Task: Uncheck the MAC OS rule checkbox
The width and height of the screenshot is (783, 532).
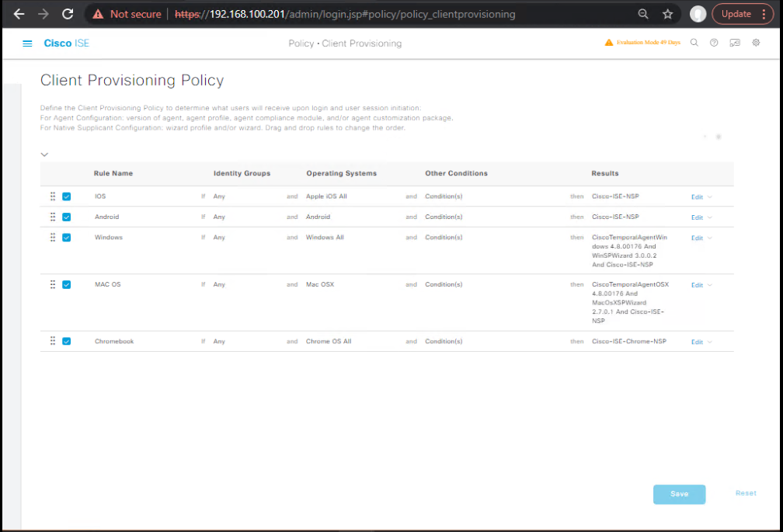Action: coord(67,284)
